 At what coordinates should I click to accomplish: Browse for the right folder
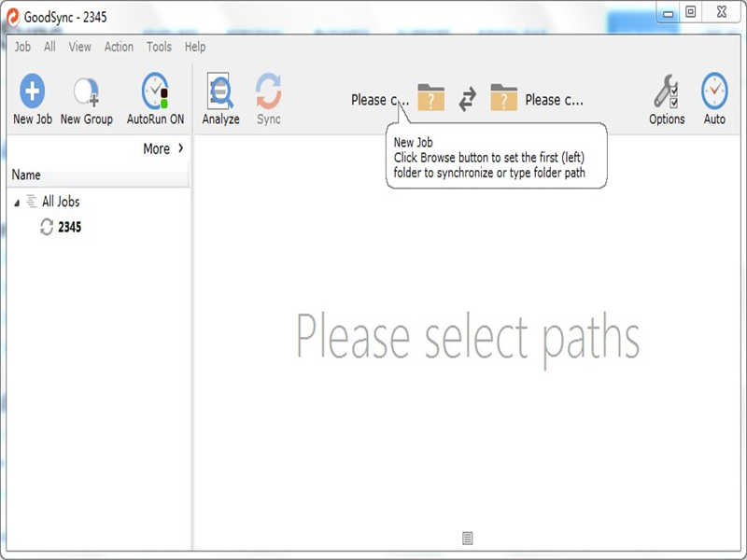coord(503,98)
